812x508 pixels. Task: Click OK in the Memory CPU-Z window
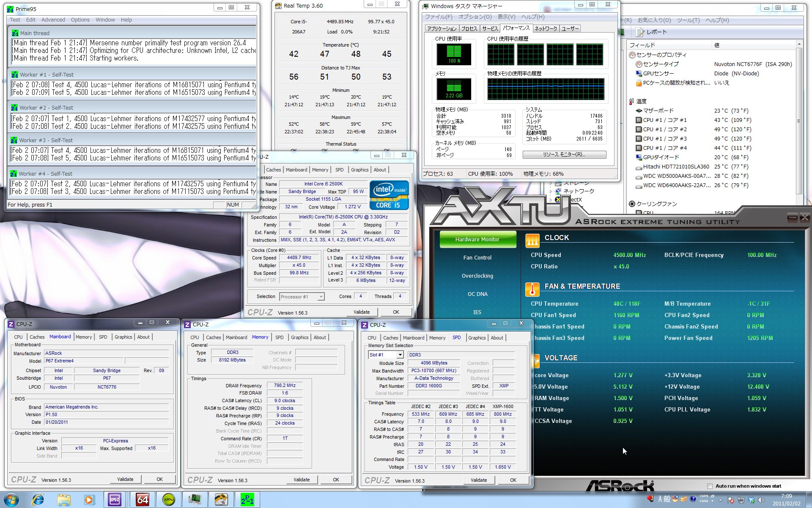336,480
